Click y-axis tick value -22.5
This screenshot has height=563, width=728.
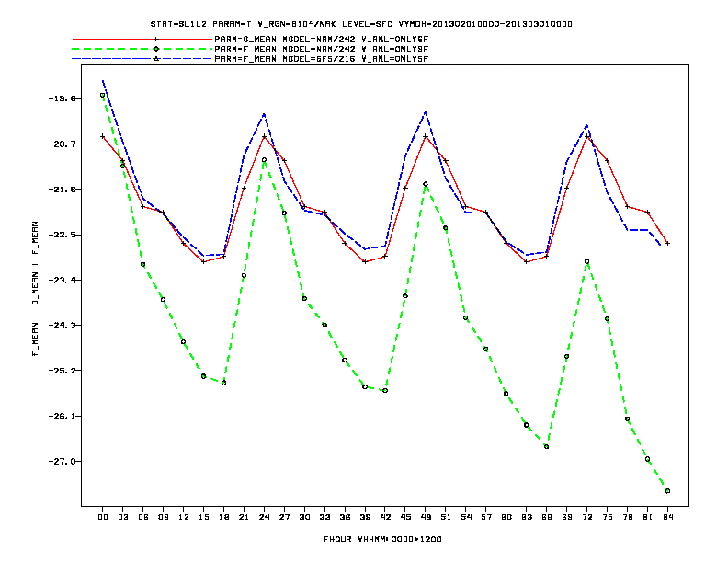[x=63, y=235]
